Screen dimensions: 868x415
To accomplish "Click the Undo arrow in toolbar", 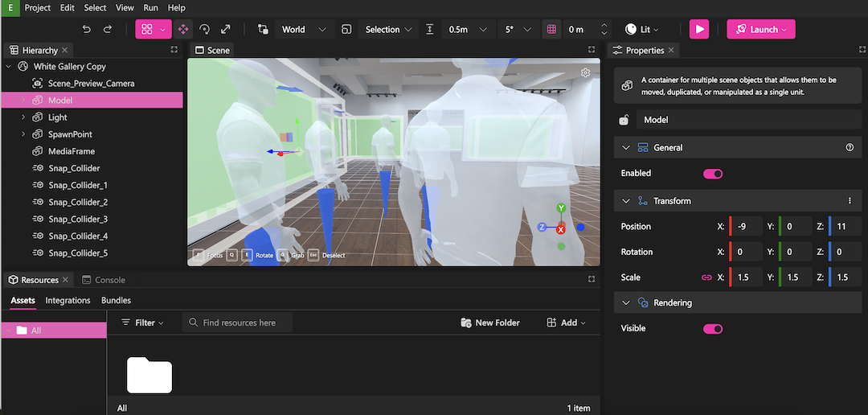I will coord(87,29).
